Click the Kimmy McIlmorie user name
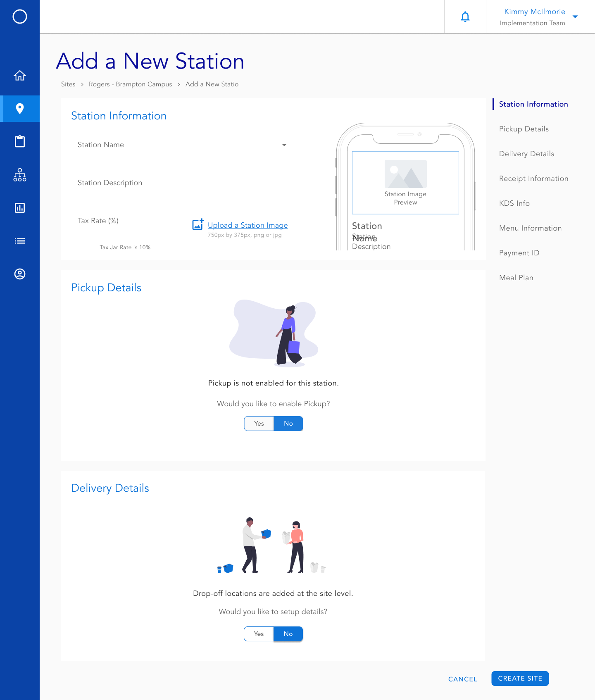The height and width of the screenshot is (700, 595). [535, 12]
